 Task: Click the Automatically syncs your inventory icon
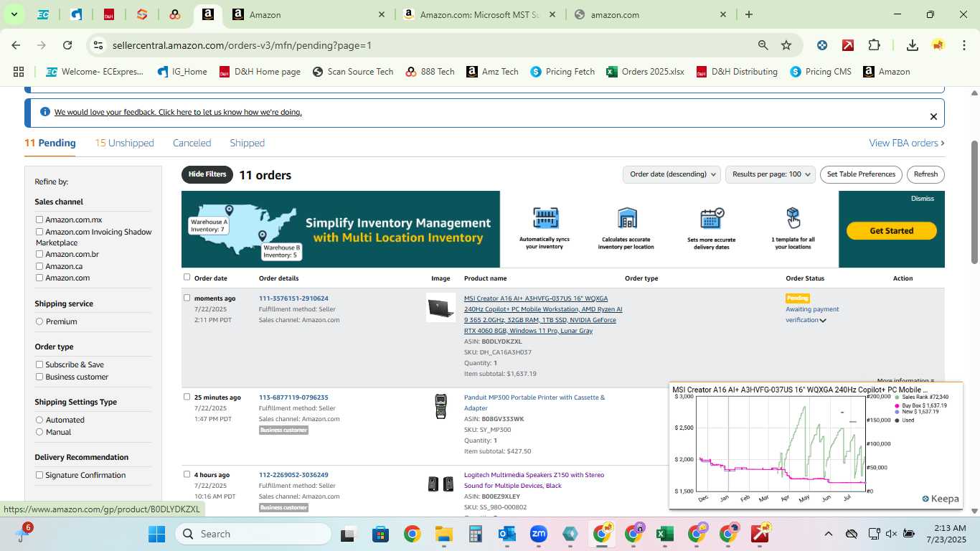point(545,217)
